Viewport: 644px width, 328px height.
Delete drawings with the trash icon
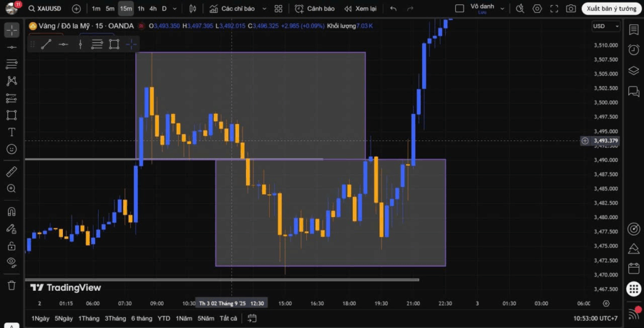pos(11,285)
